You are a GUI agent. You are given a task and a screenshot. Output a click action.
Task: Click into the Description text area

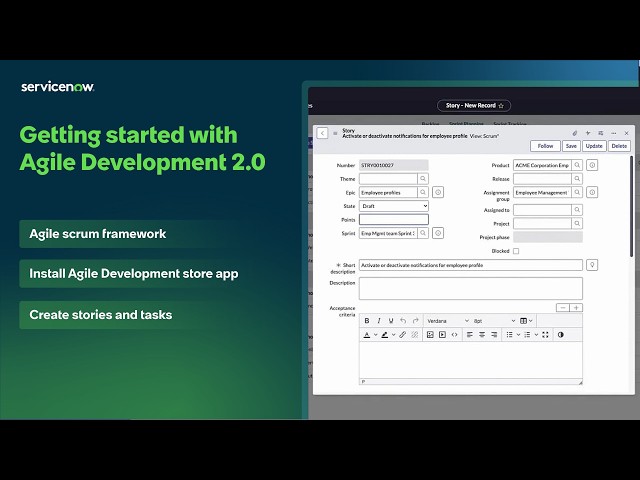pyautogui.click(x=471, y=288)
